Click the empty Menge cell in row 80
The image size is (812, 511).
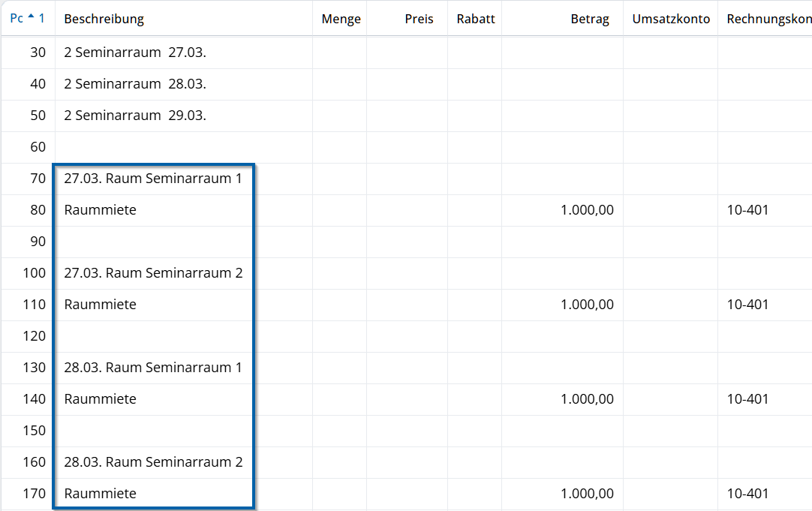coord(339,210)
